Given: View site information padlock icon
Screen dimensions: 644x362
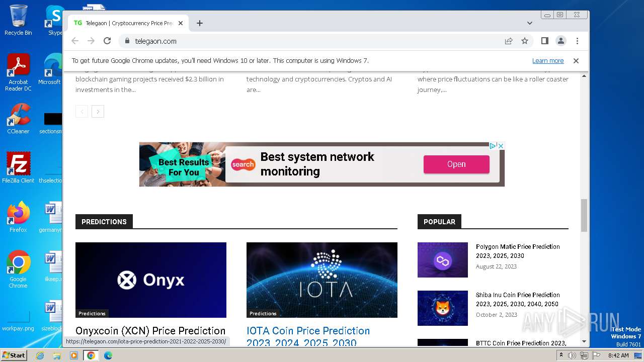Looking at the screenshot, I should coord(127,41).
